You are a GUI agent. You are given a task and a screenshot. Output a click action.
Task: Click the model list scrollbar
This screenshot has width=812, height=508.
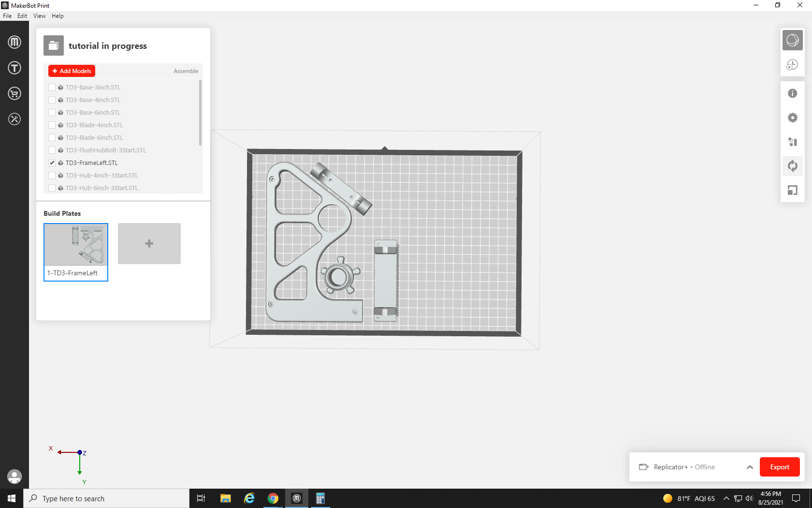coord(200,113)
